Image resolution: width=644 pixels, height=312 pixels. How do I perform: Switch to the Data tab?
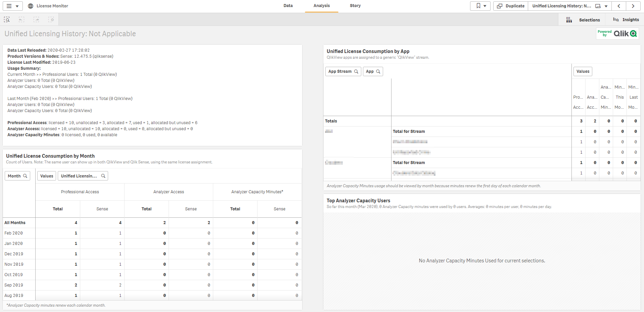[x=288, y=6]
